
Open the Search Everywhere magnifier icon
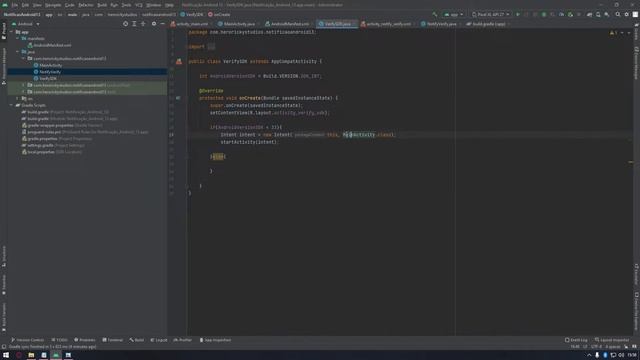pyautogui.click(x=618, y=14)
